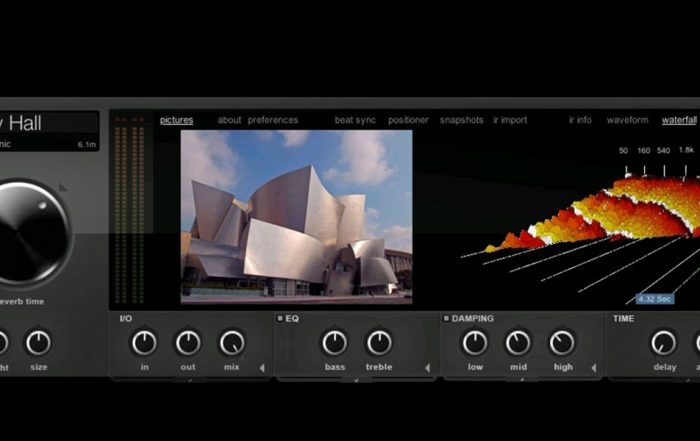700x441 pixels.
Task: Click the waterfall spectrum graph
Action: [x=580, y=228]
